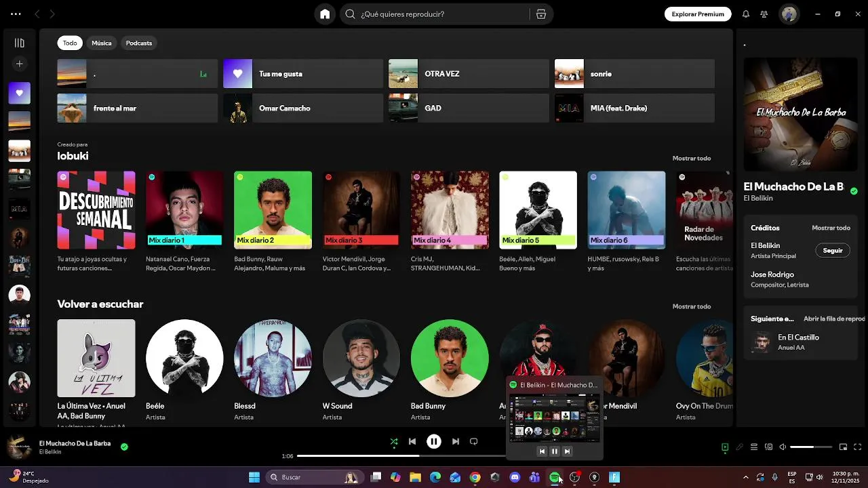
Task: Show all in Volver a escuchar
Action: (x=692, y=306)
